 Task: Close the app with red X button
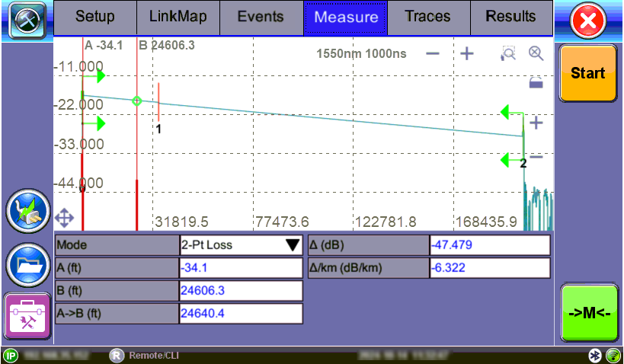point(587,21)
